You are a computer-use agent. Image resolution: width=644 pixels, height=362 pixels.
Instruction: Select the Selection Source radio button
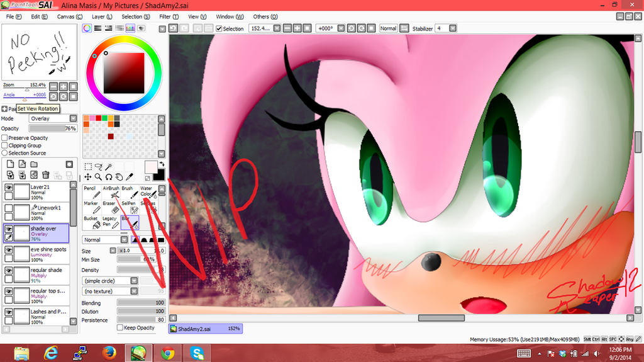(4, 152)
